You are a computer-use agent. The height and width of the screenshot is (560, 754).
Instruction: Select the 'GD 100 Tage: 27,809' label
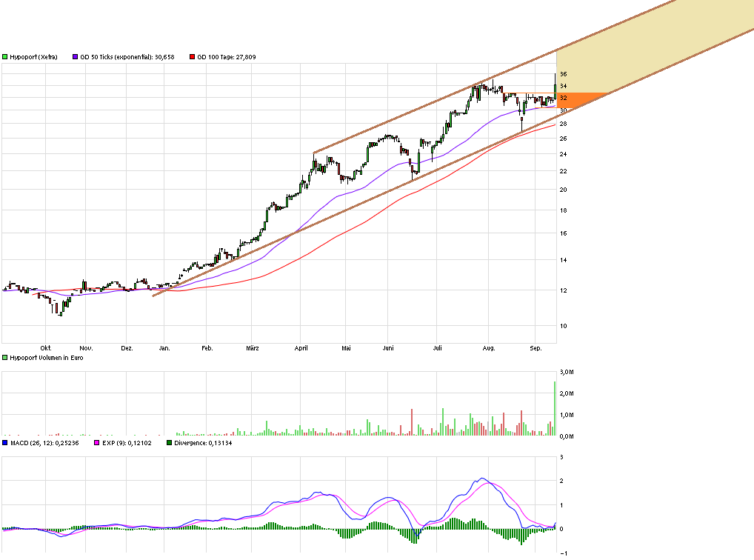[x=227, y=57]
